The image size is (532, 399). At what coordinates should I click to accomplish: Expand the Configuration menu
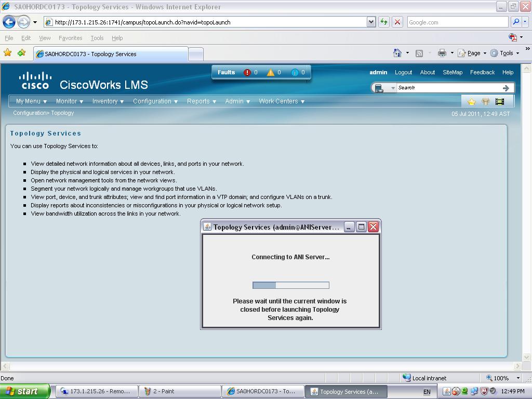coord(155,101)
